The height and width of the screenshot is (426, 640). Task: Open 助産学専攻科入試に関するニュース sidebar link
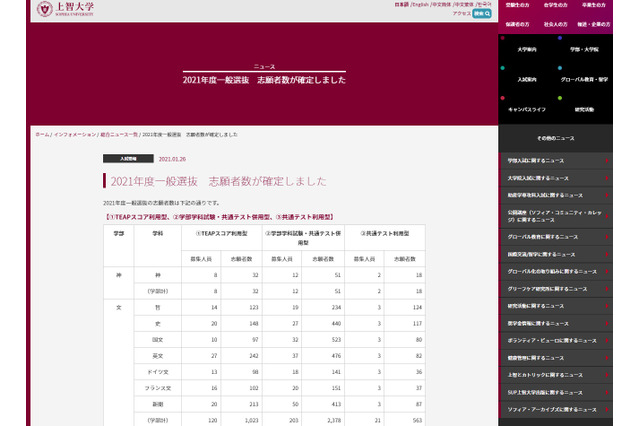pos(556,195)
